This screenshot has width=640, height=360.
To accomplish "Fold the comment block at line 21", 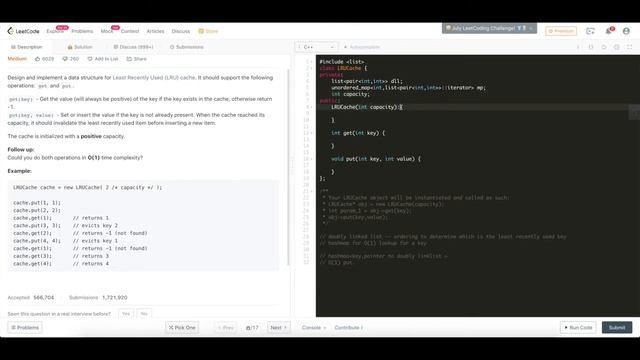I will point(311,191).
